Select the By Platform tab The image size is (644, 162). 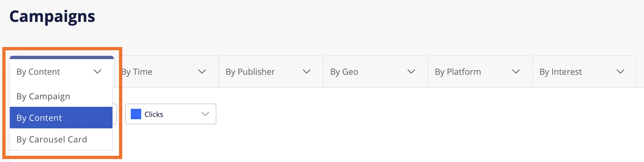(458, 72)
